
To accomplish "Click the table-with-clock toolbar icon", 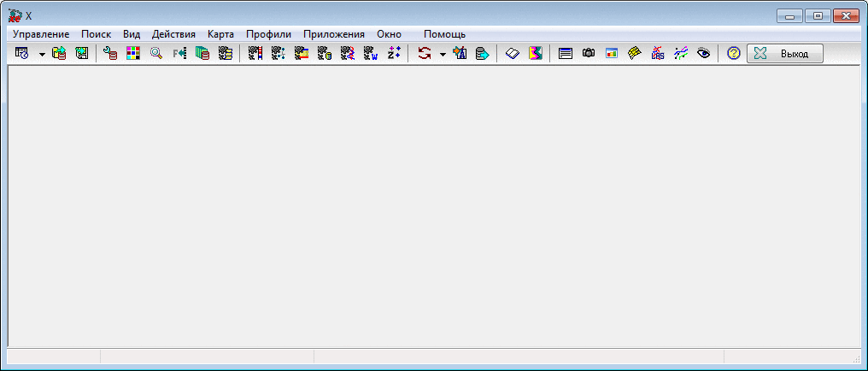I will pos(21,54).
